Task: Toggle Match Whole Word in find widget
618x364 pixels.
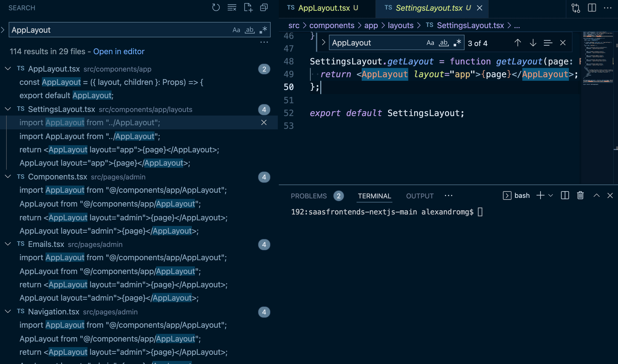Action: click(x=444, y=43)
